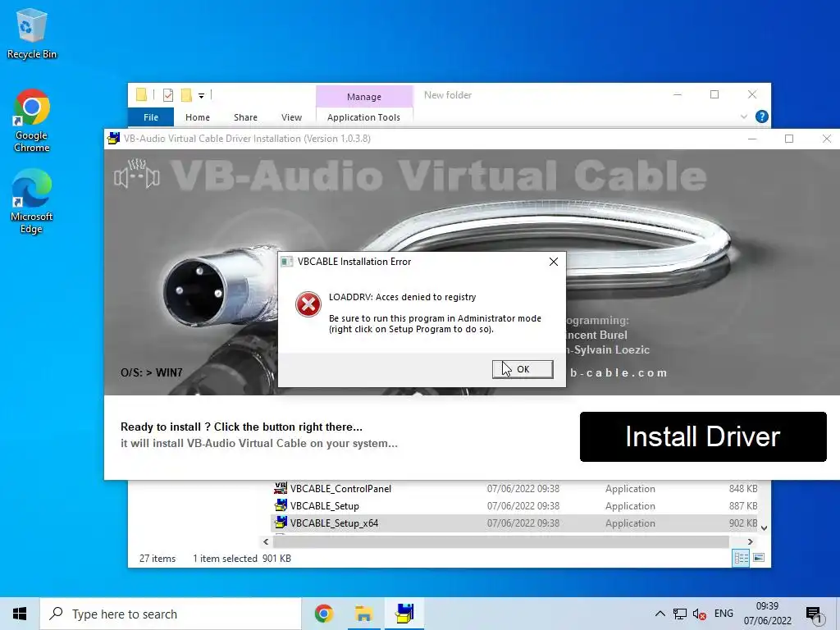840x630 pixels.
Task: Click the folder icon at the title bar's left end
Action: click(141, 95)
